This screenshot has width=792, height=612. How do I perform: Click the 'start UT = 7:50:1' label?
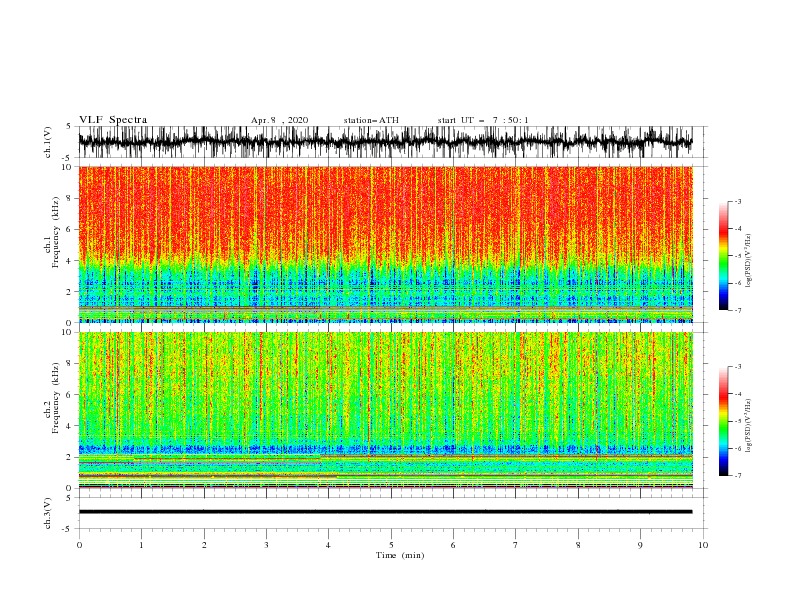483,120
